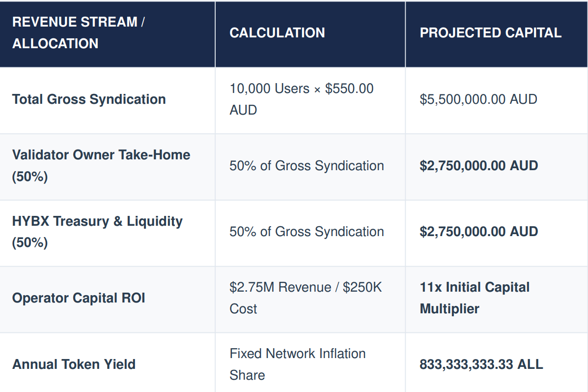This screenshot has height=392, width=588.
Task: Select the Total Gross Syndication row label
Action: [x=89, y=99]
